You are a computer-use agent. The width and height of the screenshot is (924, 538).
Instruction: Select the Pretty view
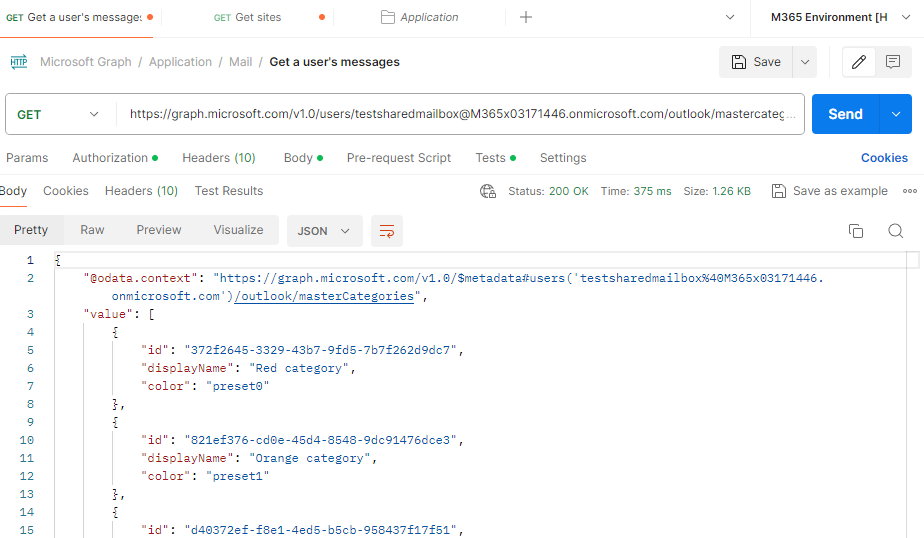[x=31, y=230]
